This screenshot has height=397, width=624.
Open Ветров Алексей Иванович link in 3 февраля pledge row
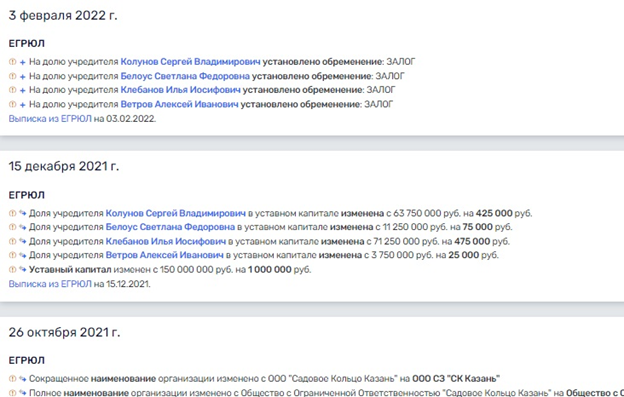click(x=179, y=104)
